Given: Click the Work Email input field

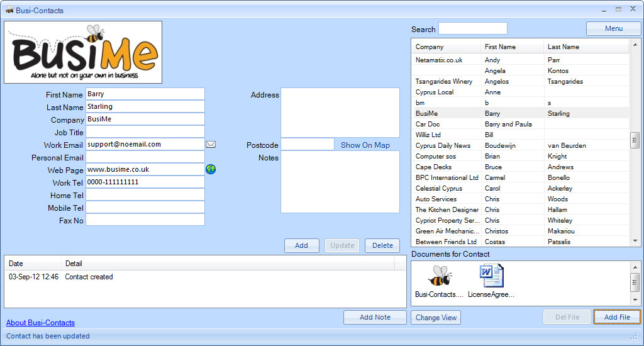Looking at the screenshot, I should [145, 144].
